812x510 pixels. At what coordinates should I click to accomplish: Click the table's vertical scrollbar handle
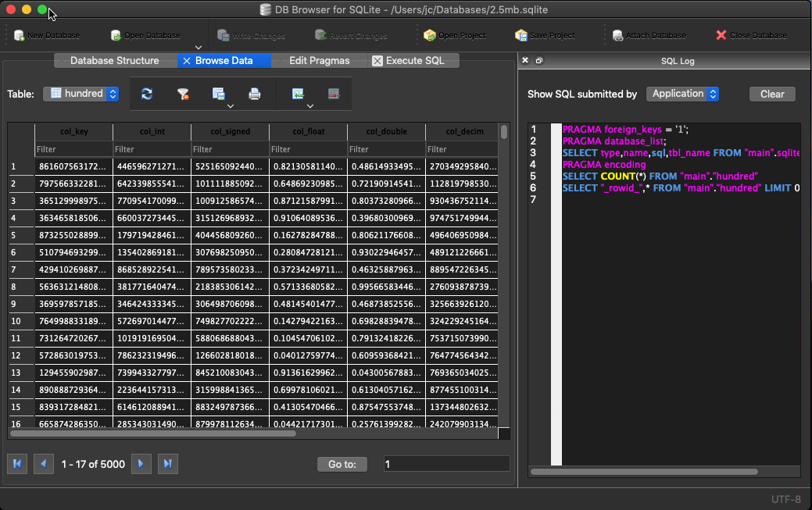click(x=504, y=131)
